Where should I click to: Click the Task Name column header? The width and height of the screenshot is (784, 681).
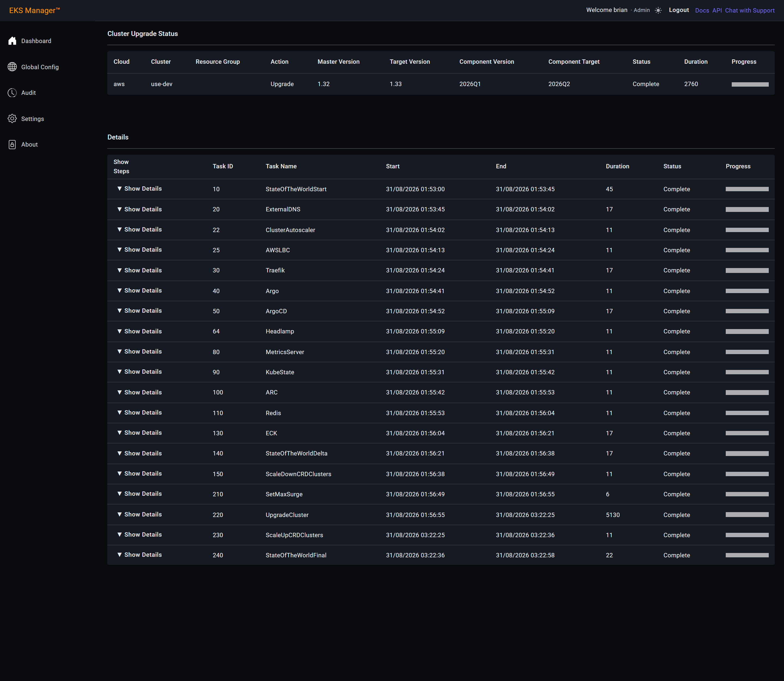(x=281, y=166)
